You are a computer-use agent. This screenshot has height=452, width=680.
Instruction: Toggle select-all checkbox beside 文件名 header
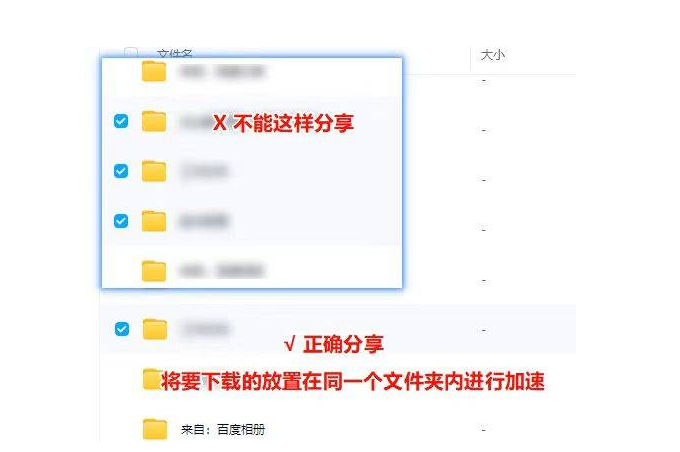(131, 52)
